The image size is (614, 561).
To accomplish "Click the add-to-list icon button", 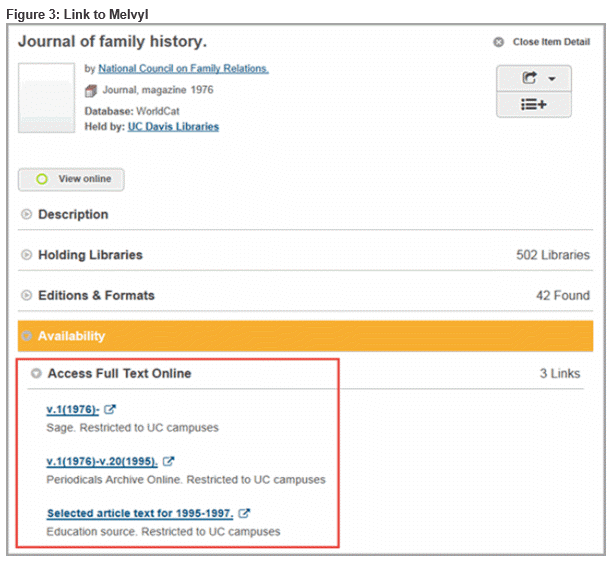I will click(x=534, y=105).
